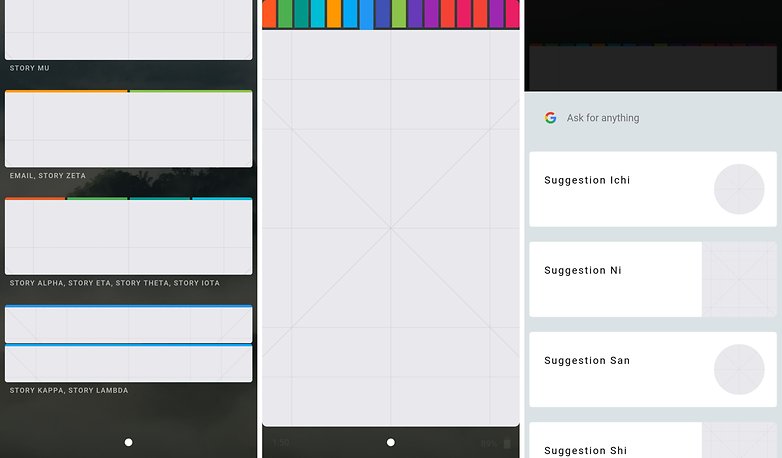Open the Story Mu card

point(129,30)
